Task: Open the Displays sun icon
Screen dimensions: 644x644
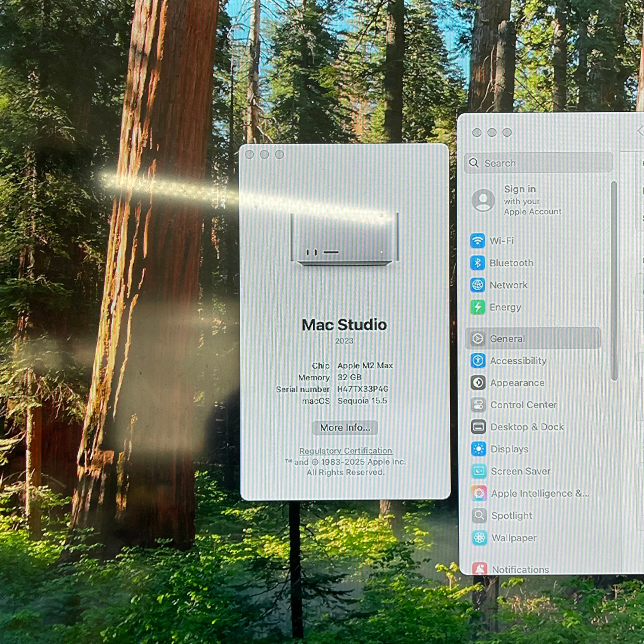Action: [x=479, y=449]
